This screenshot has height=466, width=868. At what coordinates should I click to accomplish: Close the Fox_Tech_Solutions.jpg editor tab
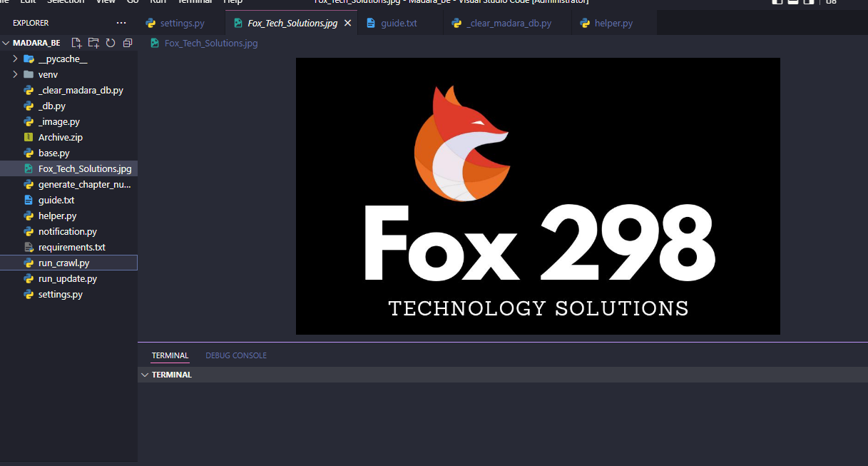(x=348, y=24)
